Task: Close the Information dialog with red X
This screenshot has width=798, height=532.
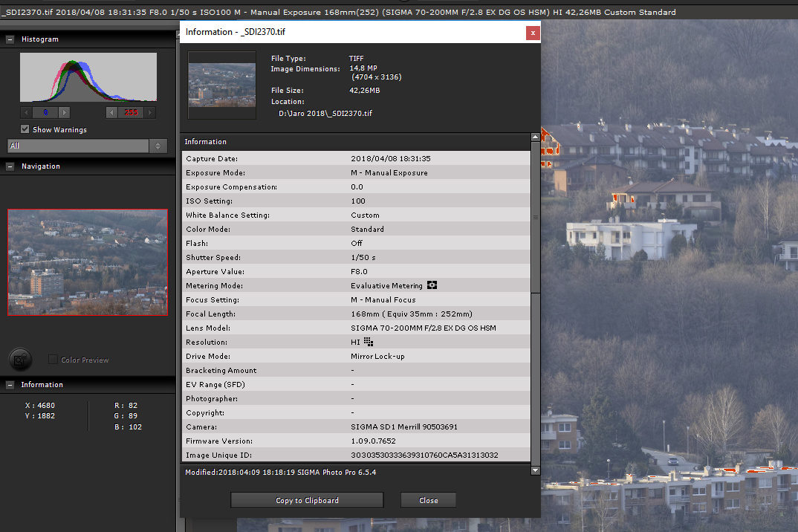Action: (532, 33)
